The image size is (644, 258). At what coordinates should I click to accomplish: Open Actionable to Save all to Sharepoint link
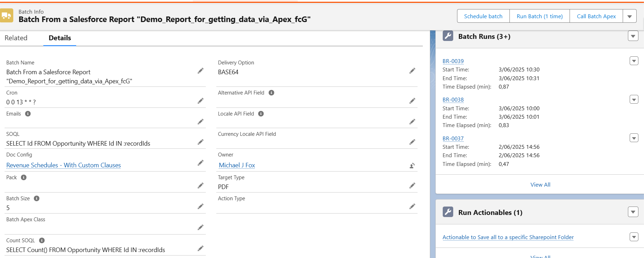508,237
